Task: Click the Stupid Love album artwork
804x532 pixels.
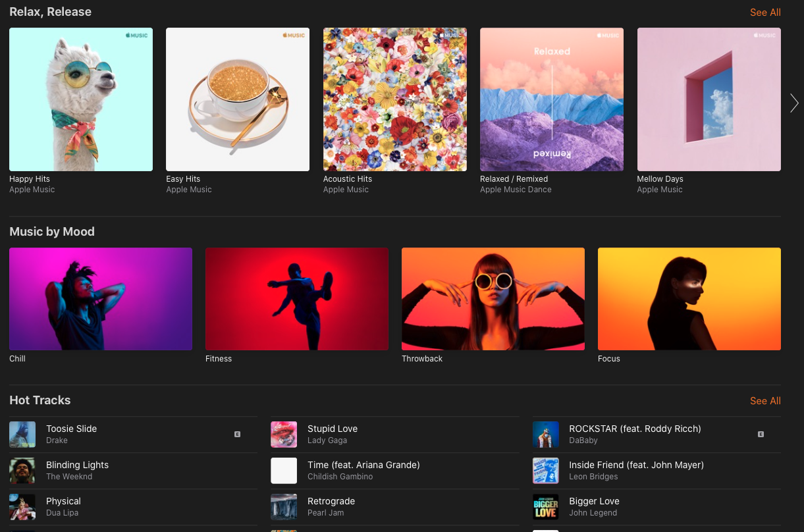Action: coord(284,435)
